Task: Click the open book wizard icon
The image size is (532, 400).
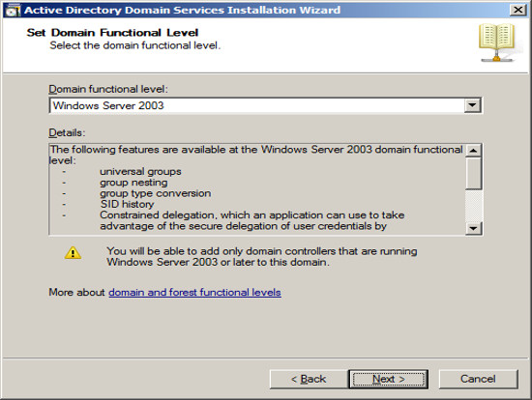Action: pyautogui.click(x=497, y=43)
